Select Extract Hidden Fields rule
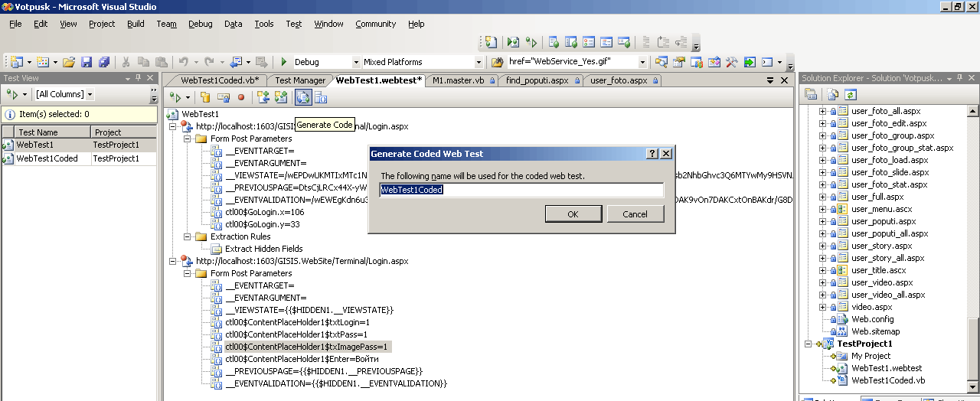This screenshot has height=401, width=980. pyautogui.click(x=263, y=249)
